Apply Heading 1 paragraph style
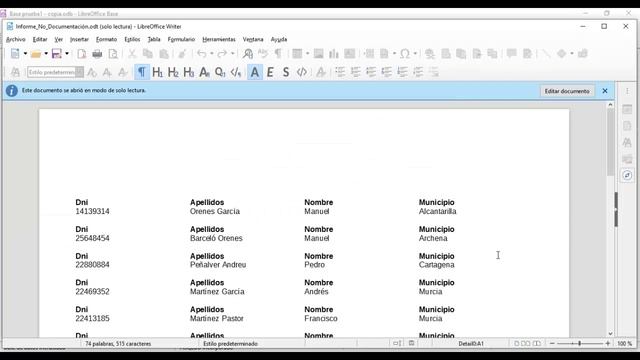This screenshot has width=640, height=360. (x=157, y=72)
